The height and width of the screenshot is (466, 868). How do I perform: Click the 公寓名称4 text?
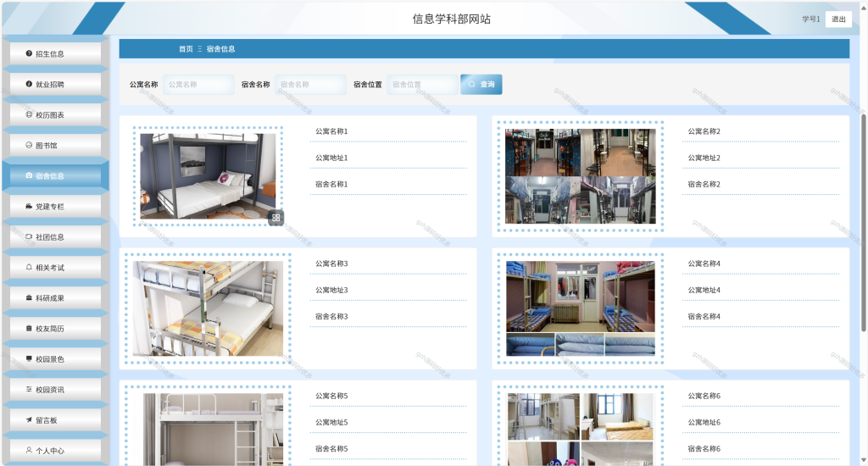704,264
